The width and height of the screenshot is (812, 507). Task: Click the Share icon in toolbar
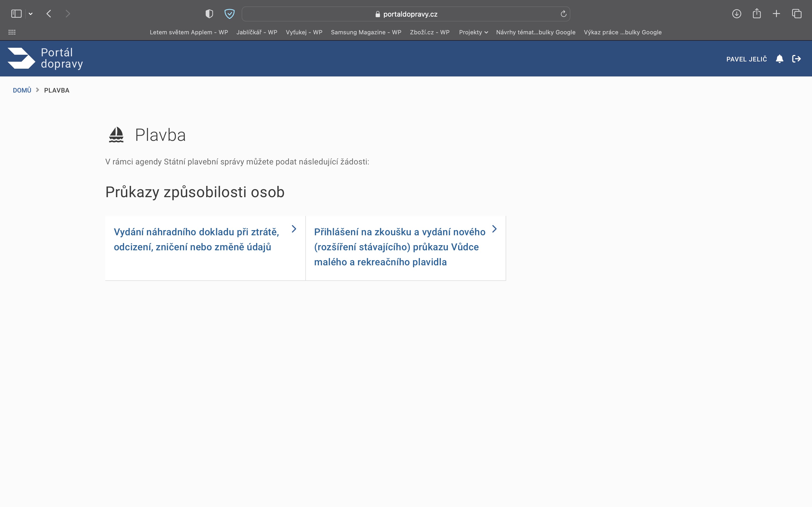click(756, 14)
